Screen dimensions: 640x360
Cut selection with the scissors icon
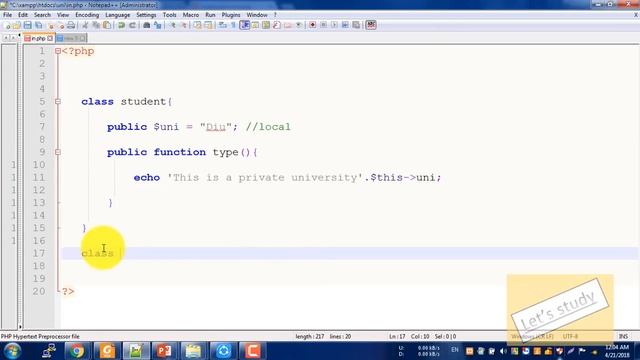85,25
